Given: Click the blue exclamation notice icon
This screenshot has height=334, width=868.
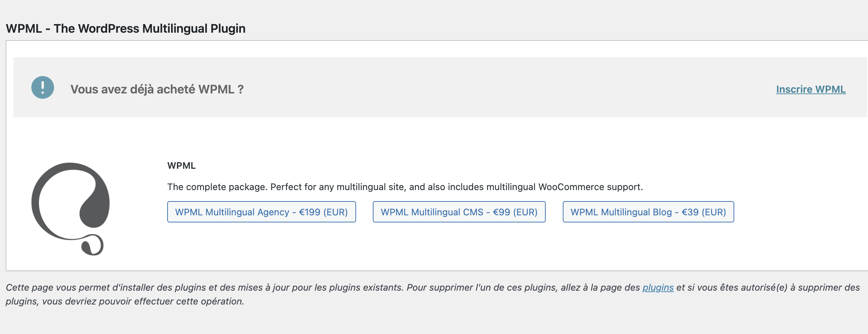Looking at the screenshot, I should tap(43, 87).
